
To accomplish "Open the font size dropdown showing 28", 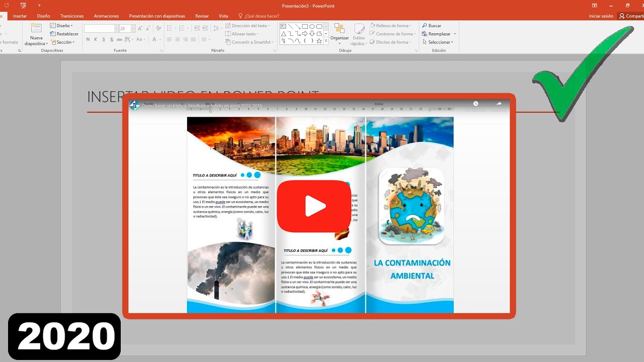I will [x=133, y=29].
